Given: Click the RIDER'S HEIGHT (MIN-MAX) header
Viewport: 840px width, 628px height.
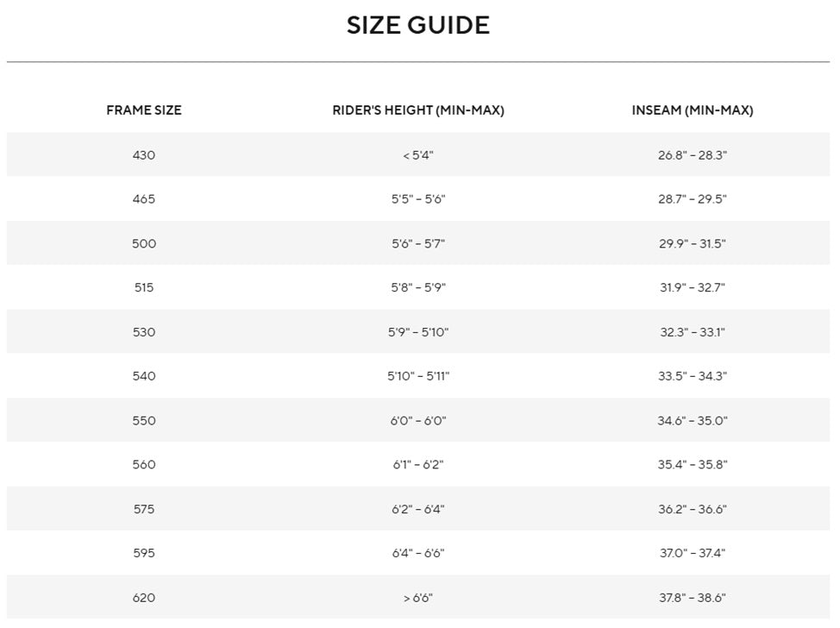Looking at the screenshot, I should (418, 110).
